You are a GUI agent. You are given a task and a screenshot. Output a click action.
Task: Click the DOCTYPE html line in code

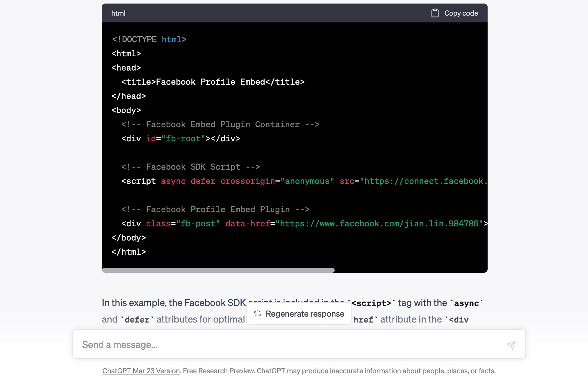coord(149,40)
